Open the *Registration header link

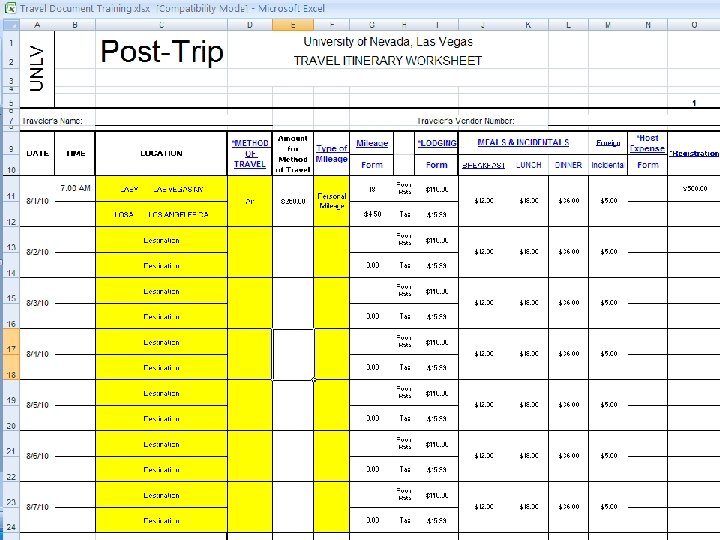[694, 153]
